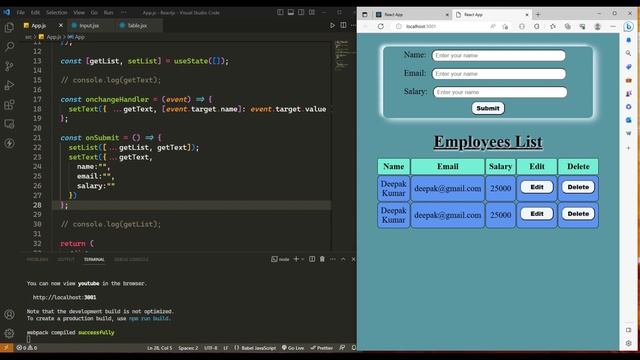The image size is (640, 360).
Task: Toggle the secondary sidebar layout icon
Action: tap(301, 12)
